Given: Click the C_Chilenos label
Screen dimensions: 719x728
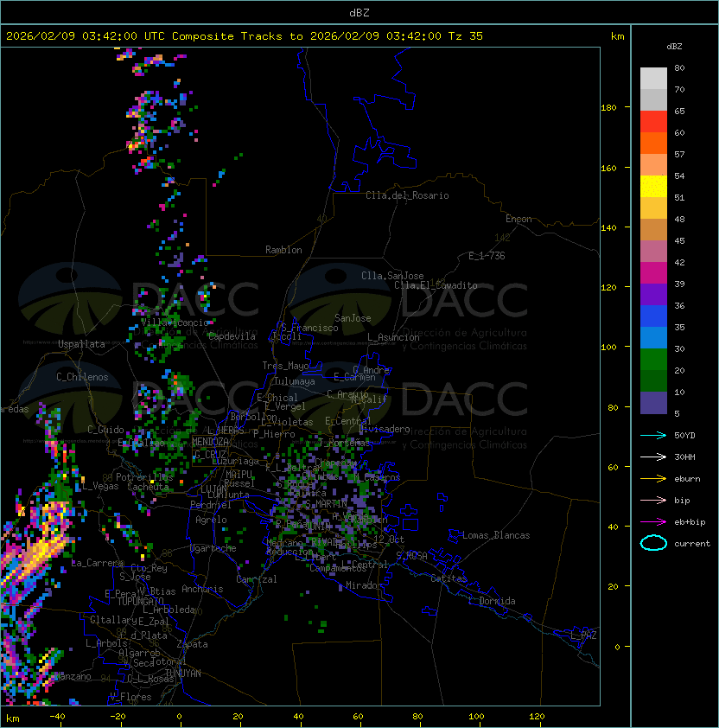Looking at the screenshot, I should (82, 377).
